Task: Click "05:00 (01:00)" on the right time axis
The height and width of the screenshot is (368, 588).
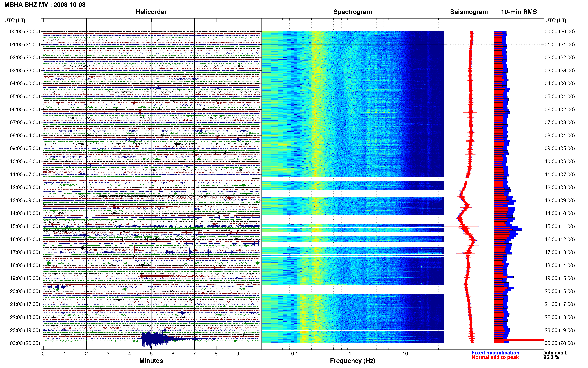Action: [560, 96]
